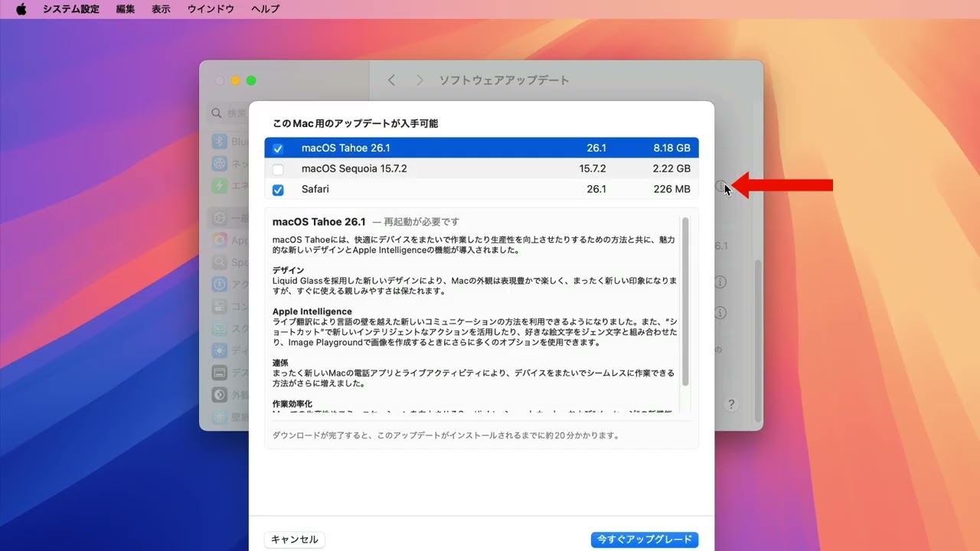Screen dimensions: 980x551
Task: Open the 表示 menu
Action: [x=161, y=9]
